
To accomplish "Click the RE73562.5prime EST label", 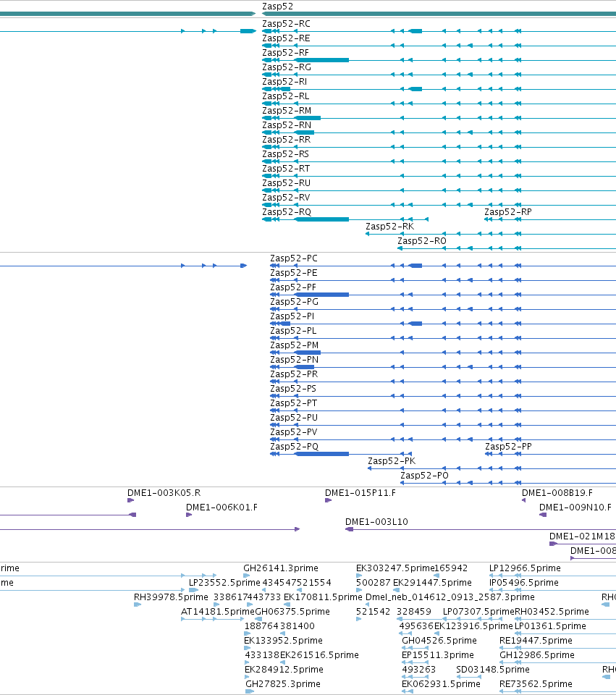I will pos(536,684).
